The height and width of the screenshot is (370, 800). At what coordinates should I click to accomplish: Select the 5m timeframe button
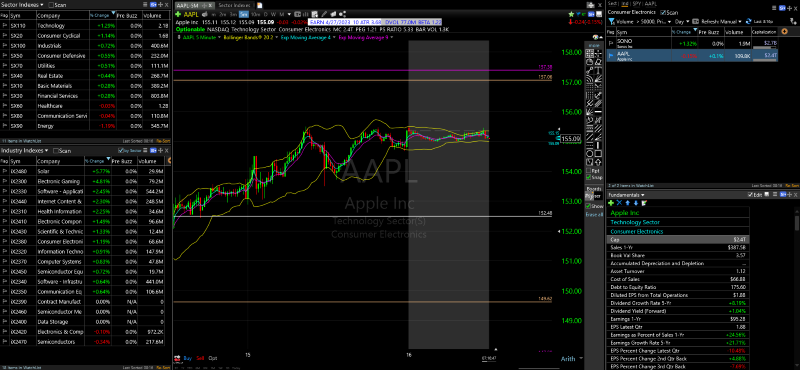[x=244, y=14]
